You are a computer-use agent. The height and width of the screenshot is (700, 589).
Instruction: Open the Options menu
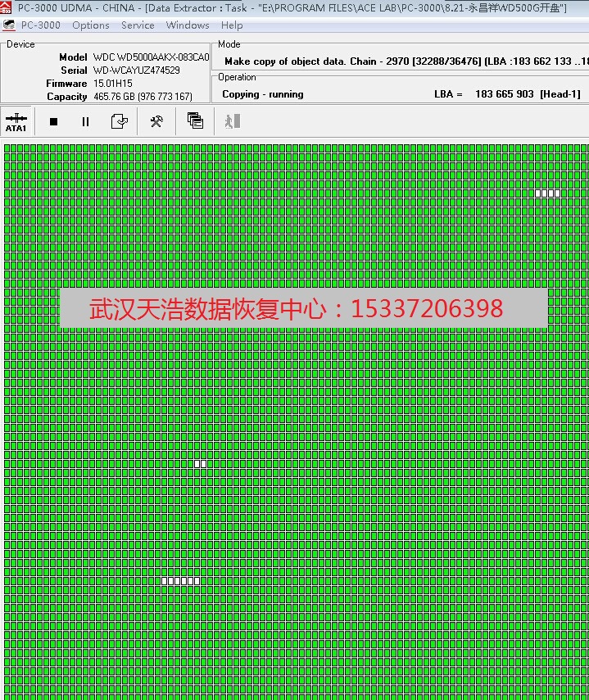pos(90,25)
